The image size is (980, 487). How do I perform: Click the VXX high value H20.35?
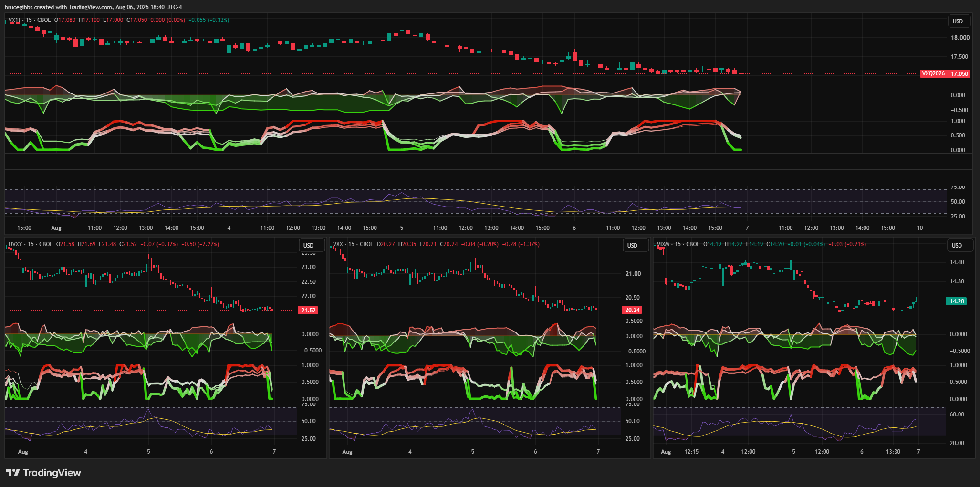click(x=408, y=244)
